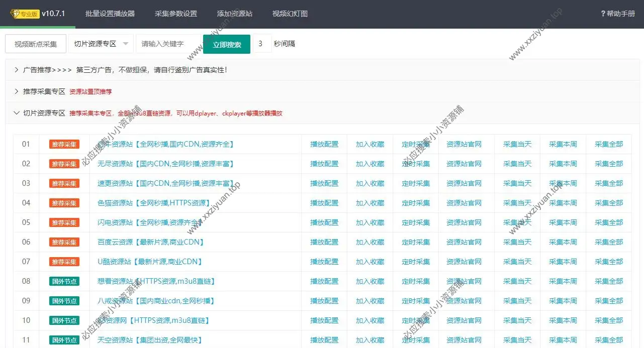Focus the 请输入关键字 search field
Image resolution: width=644 pixels, height=348 pixels.
pyautogui.click(x=168, y=44)
